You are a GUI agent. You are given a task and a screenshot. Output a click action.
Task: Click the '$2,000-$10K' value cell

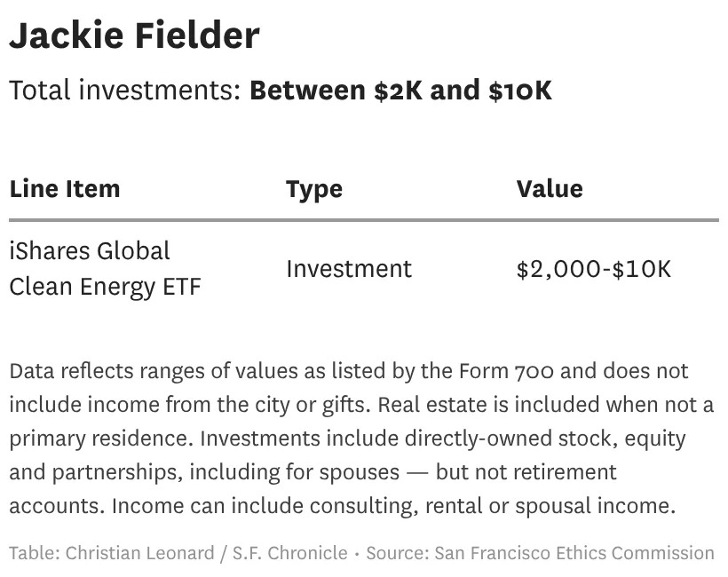pyautogui.click(x=593, y=269)
